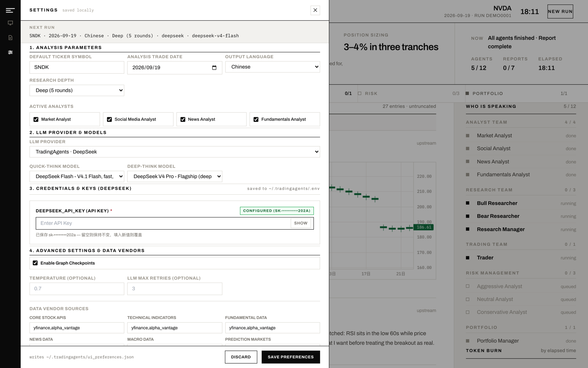Expand the LLM Provider dropdown
The image size is (588, 368).
[x=175, y=152]
